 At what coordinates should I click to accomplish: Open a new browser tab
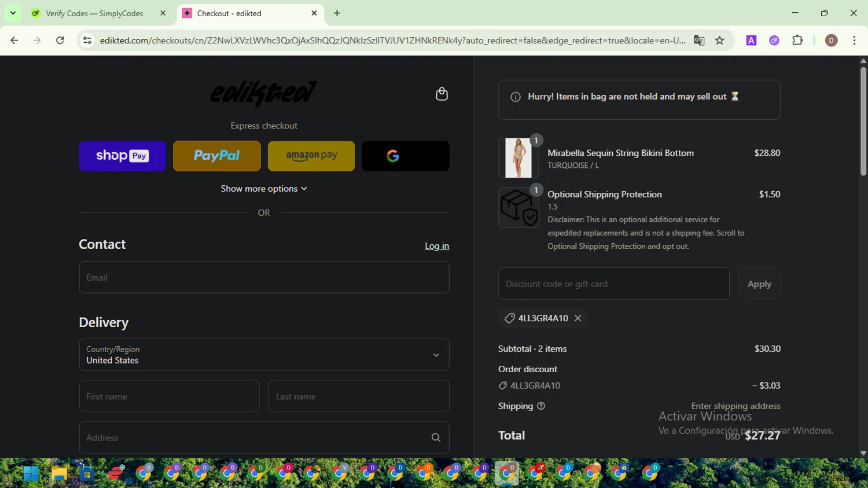tap(337, 13)
